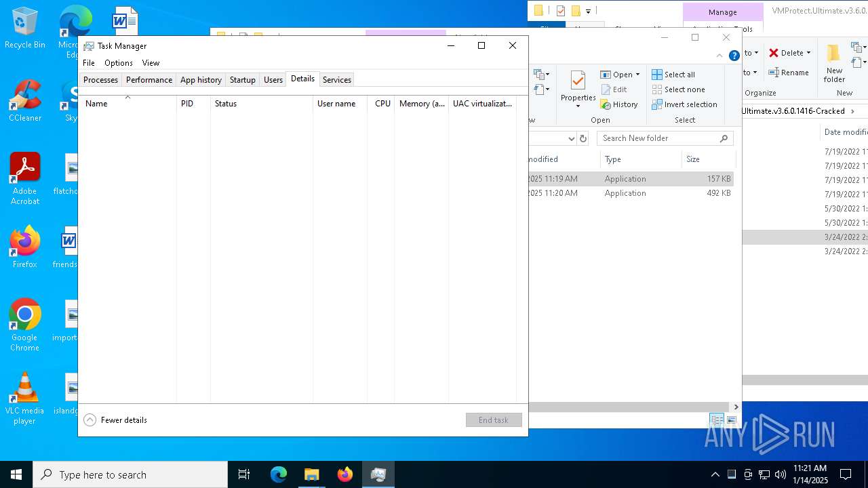Sort by PID column header
The width and height of the screenshot is (868, 488).
[193, 103]
